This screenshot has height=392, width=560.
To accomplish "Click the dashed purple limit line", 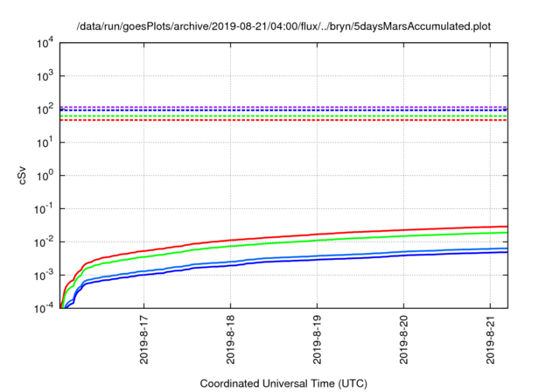I will pyautogui.click(x=283, y=107).
